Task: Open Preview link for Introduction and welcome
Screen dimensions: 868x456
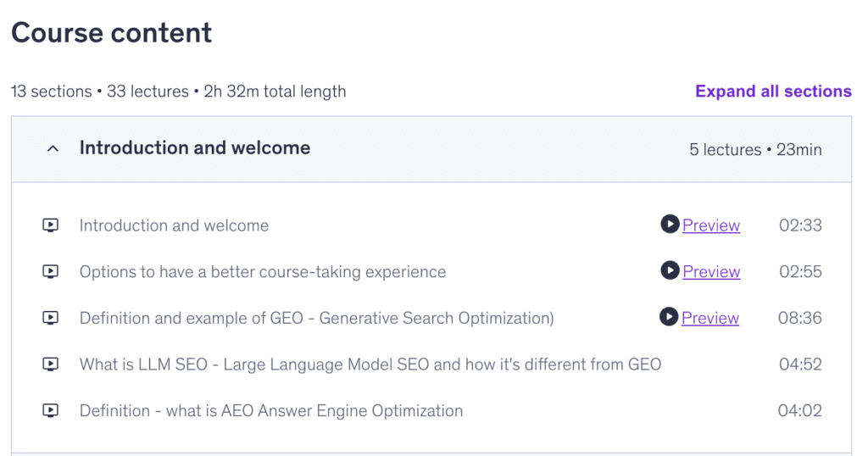Action: (x=711, y=225)
